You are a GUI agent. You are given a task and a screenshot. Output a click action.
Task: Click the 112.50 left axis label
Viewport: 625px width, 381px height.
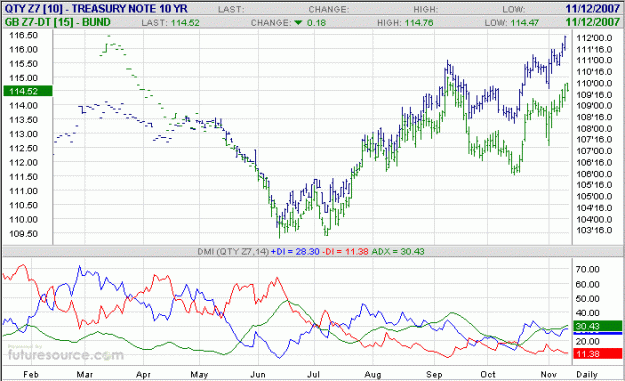(x=23, y=148)
